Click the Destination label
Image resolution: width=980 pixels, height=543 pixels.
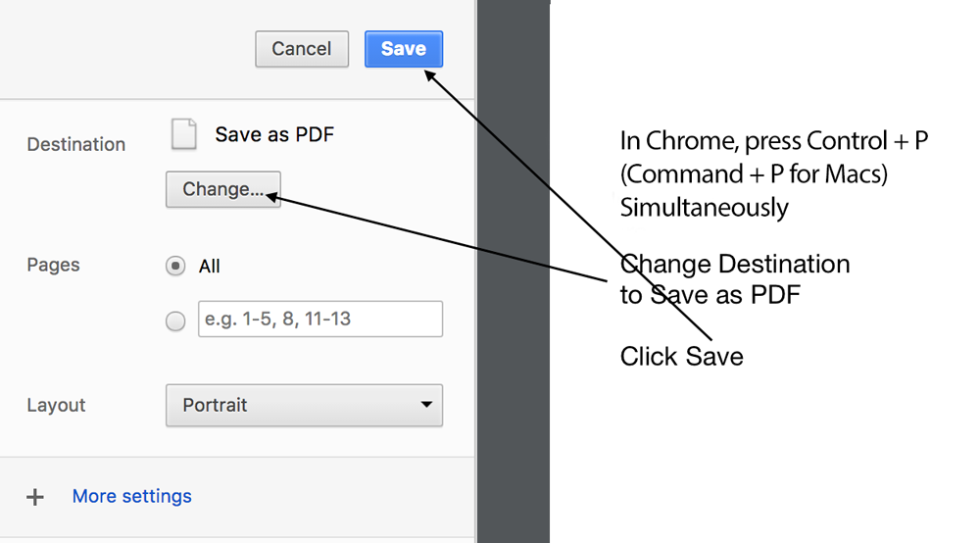pyautogui.click(x=76, y=144)
